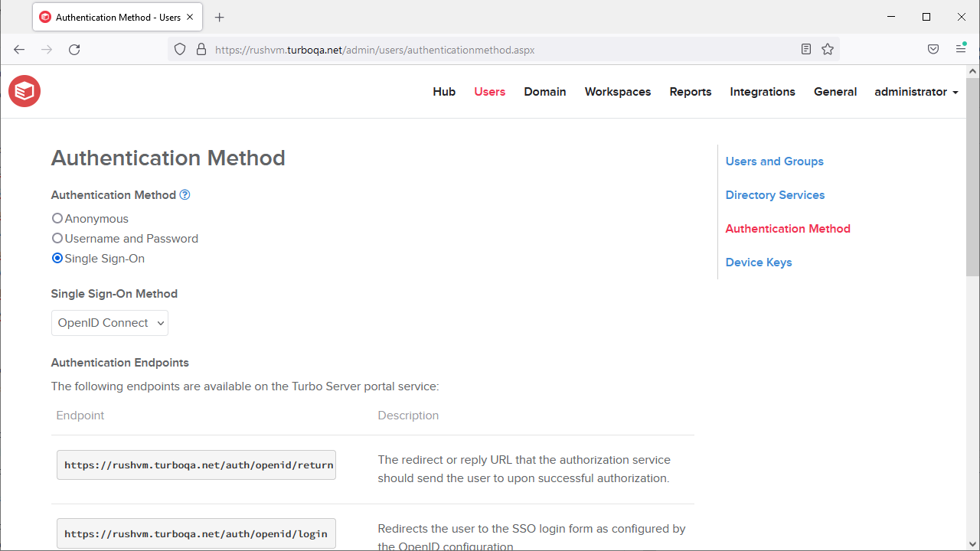980x551 pixels.
Task: Open the Single Sign-On Method dropdown
Action: coord(109,322)
